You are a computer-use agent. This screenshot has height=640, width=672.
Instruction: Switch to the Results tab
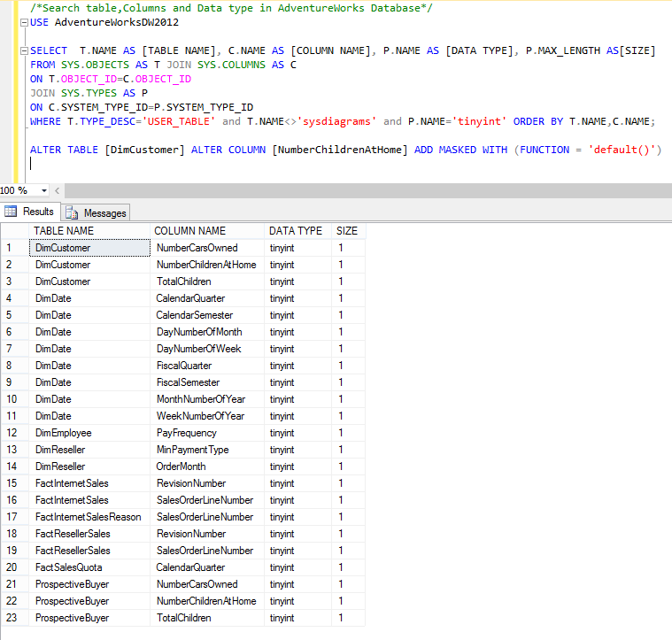pos(30,212)
